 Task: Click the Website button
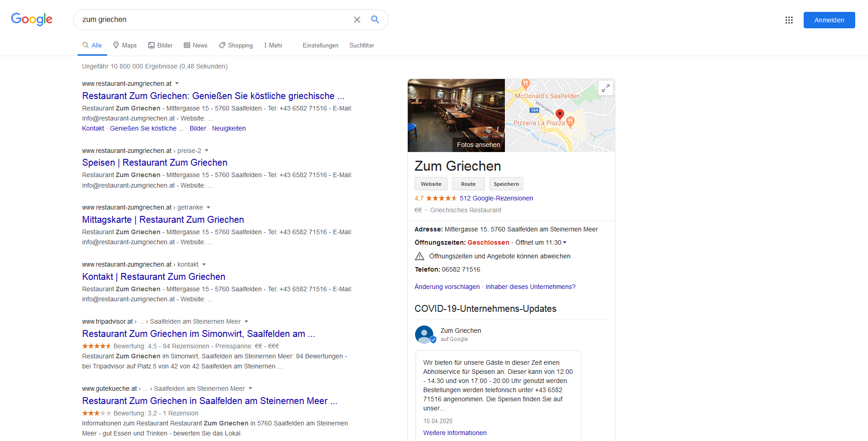click(431, 184)
